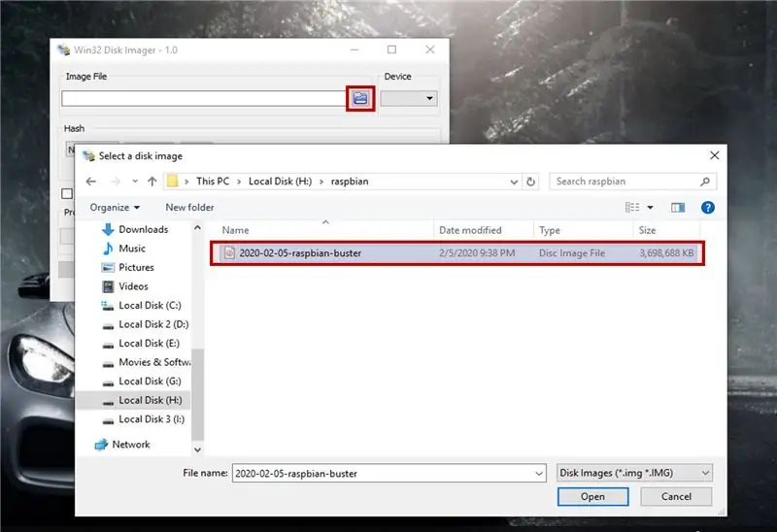Open the help icon in the dialog

click(708, 207)
